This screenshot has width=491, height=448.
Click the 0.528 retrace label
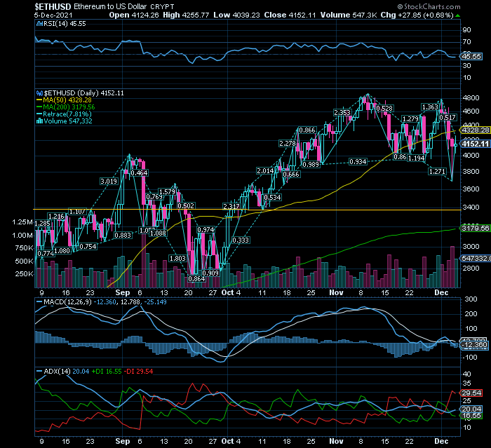pos(384,109)
